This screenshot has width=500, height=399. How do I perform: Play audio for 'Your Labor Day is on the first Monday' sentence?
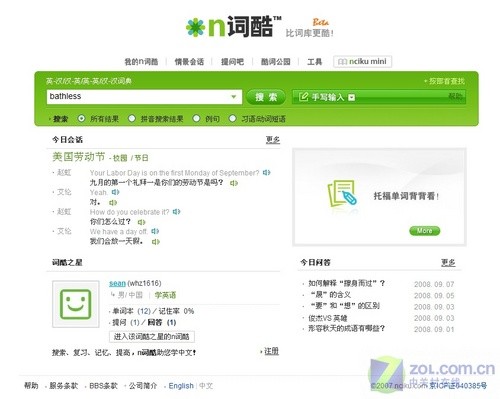(x=266, y=173)
